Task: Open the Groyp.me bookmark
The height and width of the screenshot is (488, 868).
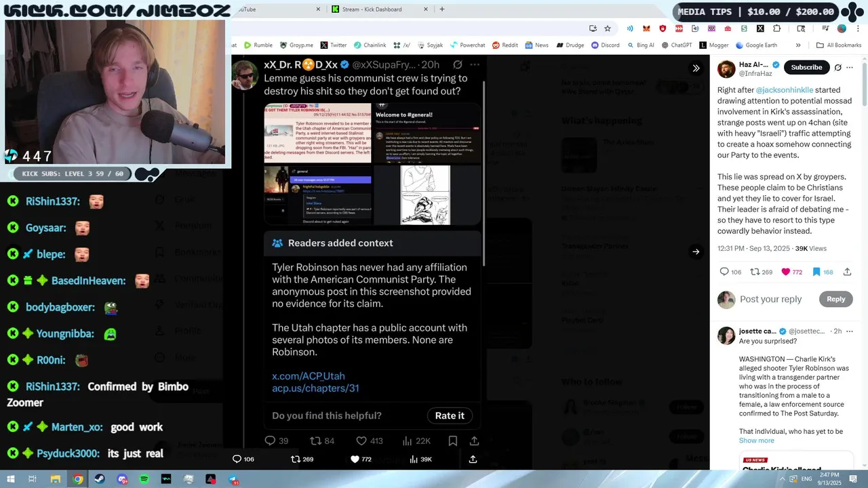Action: tap(296, 45)
